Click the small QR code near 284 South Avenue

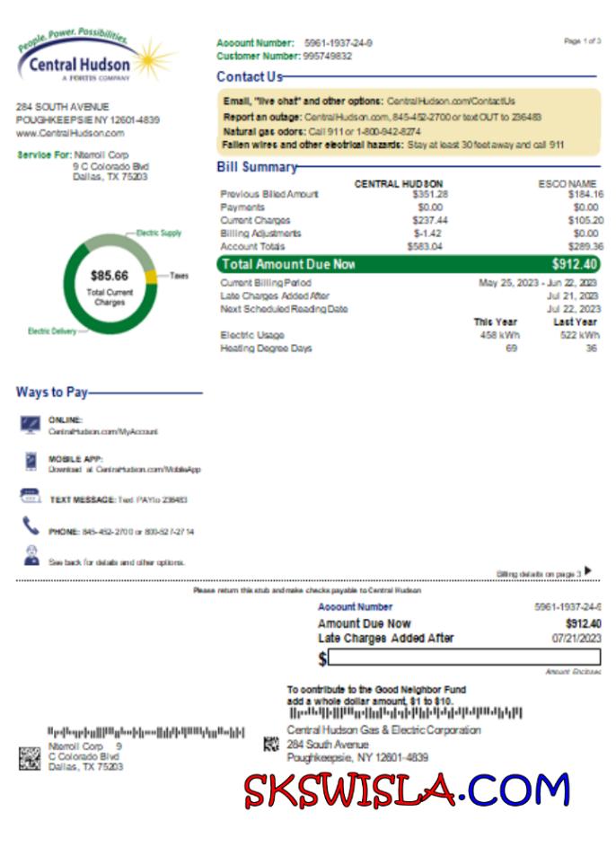click(x=271, y=744)
